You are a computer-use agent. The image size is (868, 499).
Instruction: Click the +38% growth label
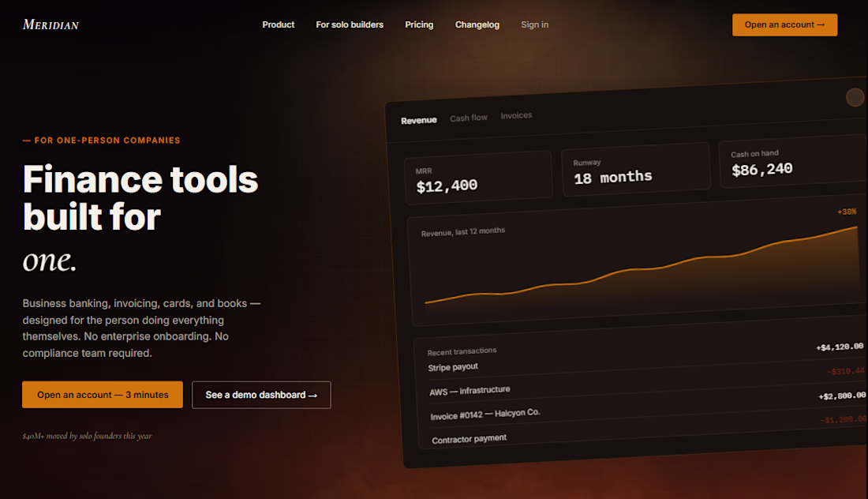click(x=847, y=212)
